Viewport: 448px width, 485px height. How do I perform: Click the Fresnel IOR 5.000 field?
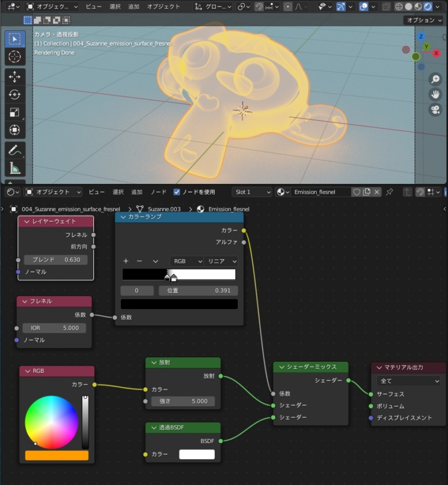pyautogui.click(x=54, y=328)
